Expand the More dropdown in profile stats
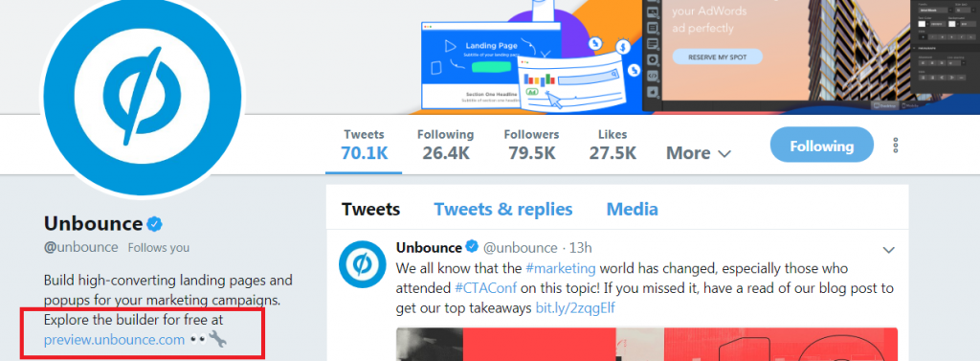 pos(698,153)
